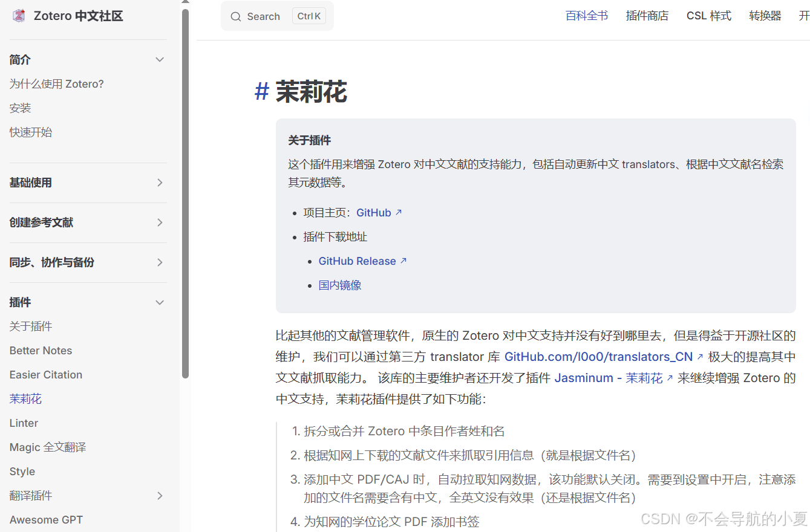Expand the 基础使用 section chevron
The image size is (810, 532).
point(160,183)
